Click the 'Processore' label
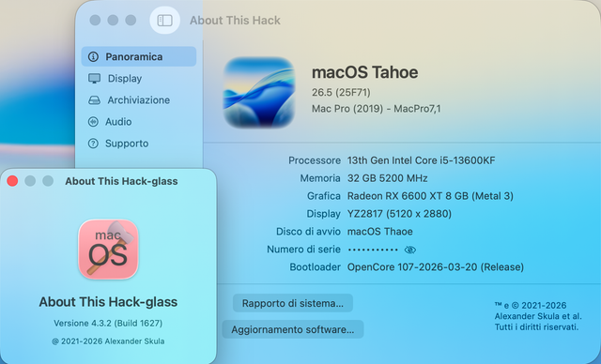 click(315, 160)
